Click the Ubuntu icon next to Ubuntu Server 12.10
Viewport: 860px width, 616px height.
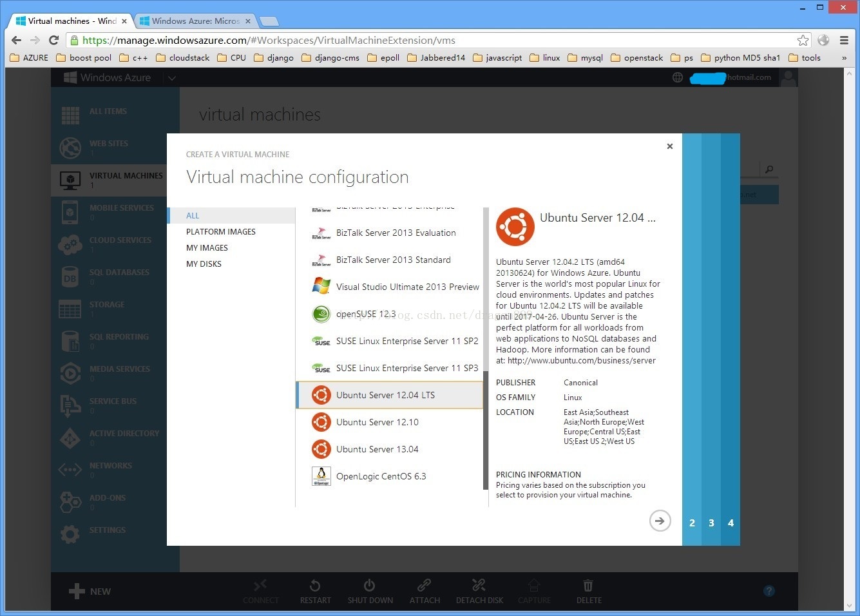pos(321,422)
